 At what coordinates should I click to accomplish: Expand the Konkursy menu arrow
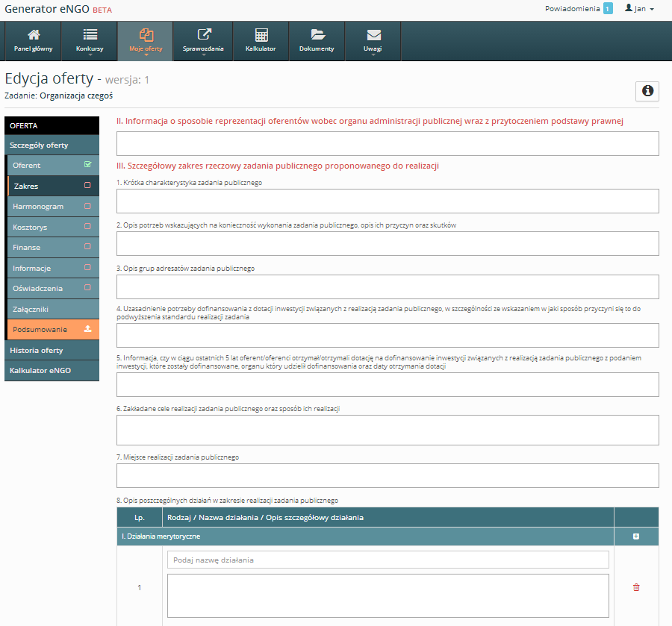tap(90, 55)
